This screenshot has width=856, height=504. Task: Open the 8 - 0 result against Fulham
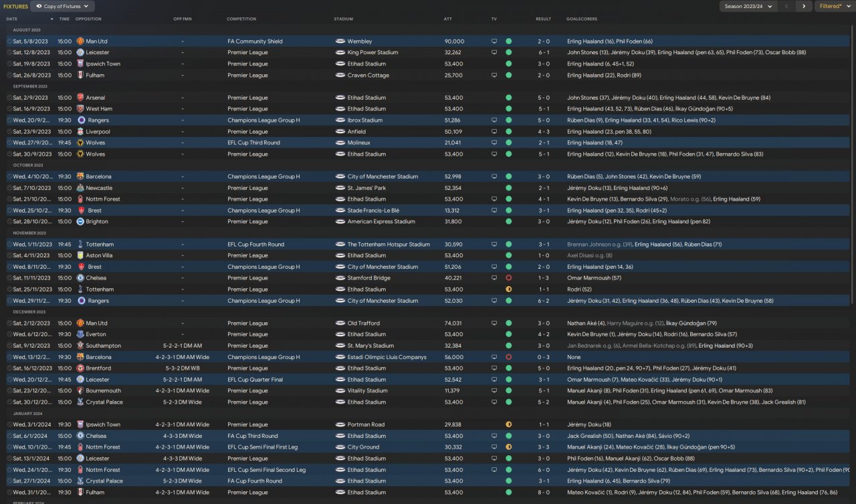click(544, 493)
